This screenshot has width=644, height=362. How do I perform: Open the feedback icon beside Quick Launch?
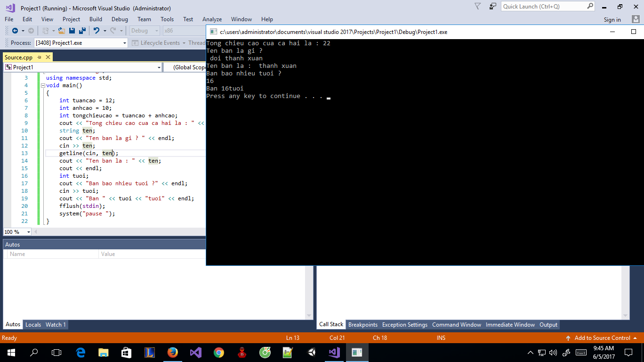coord(492,7)
